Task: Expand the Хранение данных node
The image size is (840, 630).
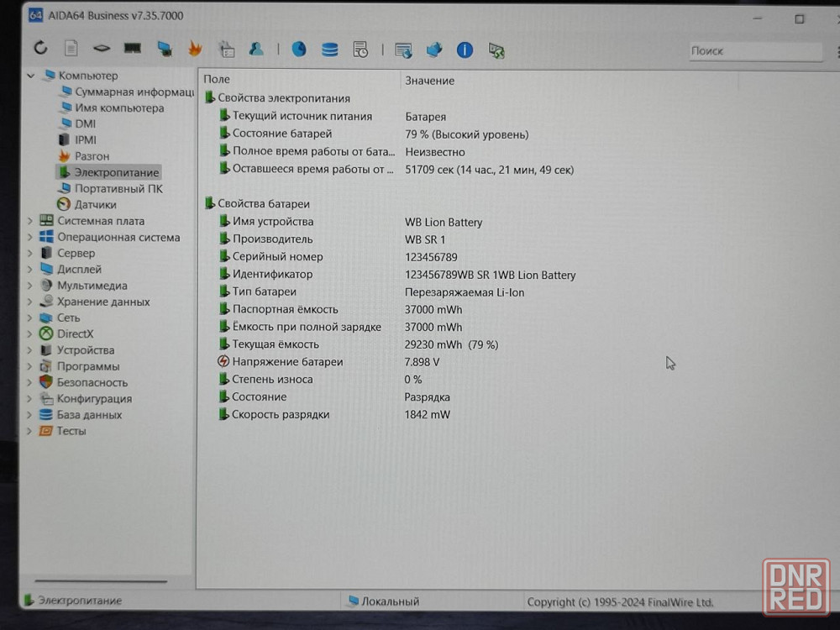Action: click(x=30, y=302)
